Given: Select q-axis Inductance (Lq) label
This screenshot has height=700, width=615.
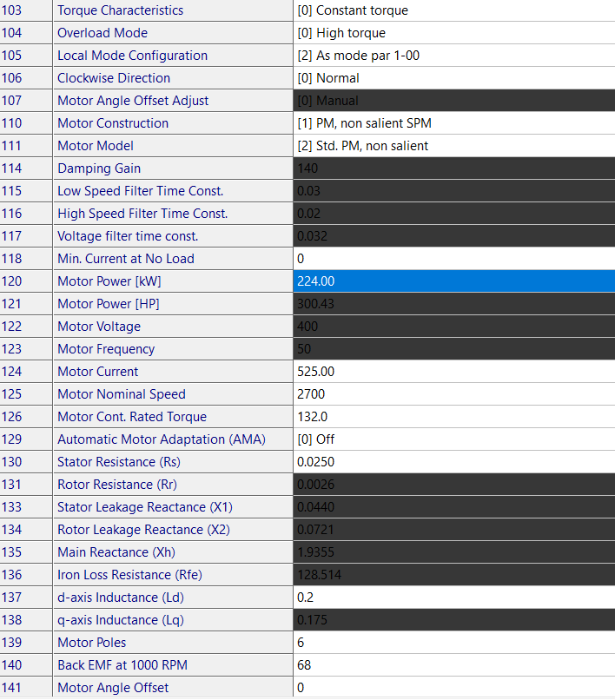Looking at the screenshot, I should tap(121, 620).
